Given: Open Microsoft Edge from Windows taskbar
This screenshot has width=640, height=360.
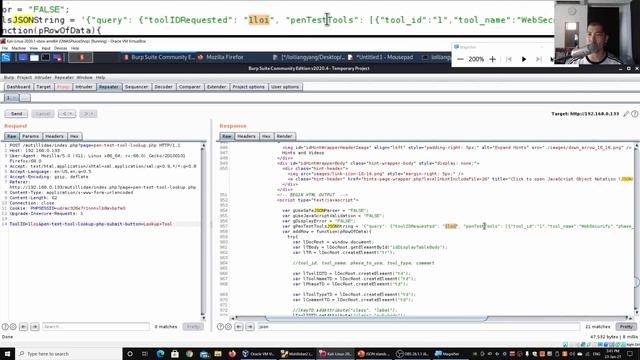Looking at the screenshot, I should (x=160, y=354).
